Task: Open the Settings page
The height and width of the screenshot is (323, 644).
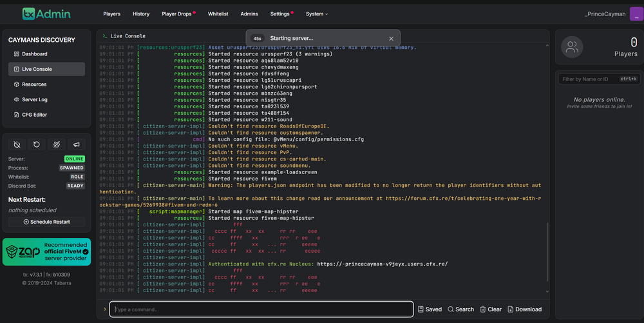Action: (x=279, y=14)
